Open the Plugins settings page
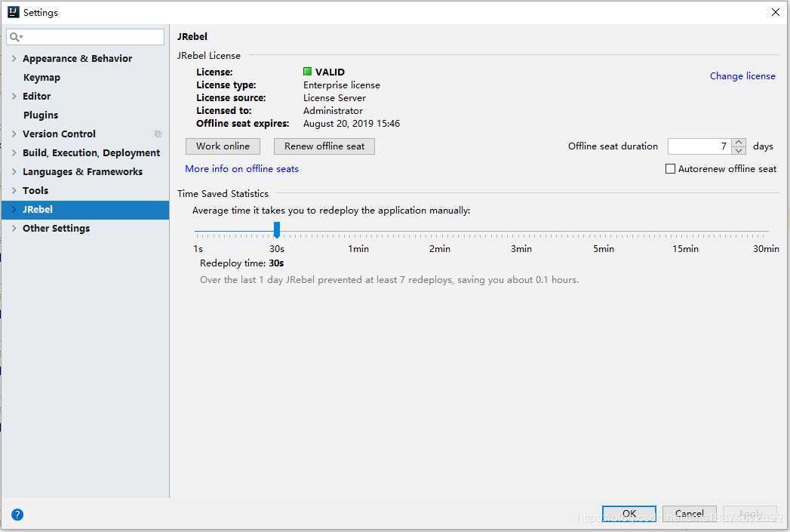Screen dimensions: 790x532 tap(41, 115)
